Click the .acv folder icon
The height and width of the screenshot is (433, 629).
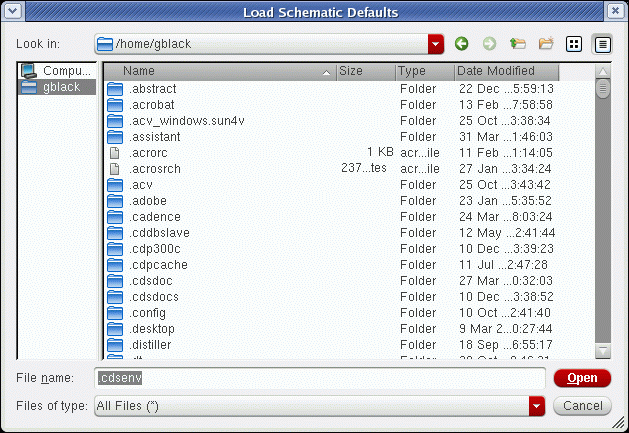pyautogui.click(x=115, y=185)
